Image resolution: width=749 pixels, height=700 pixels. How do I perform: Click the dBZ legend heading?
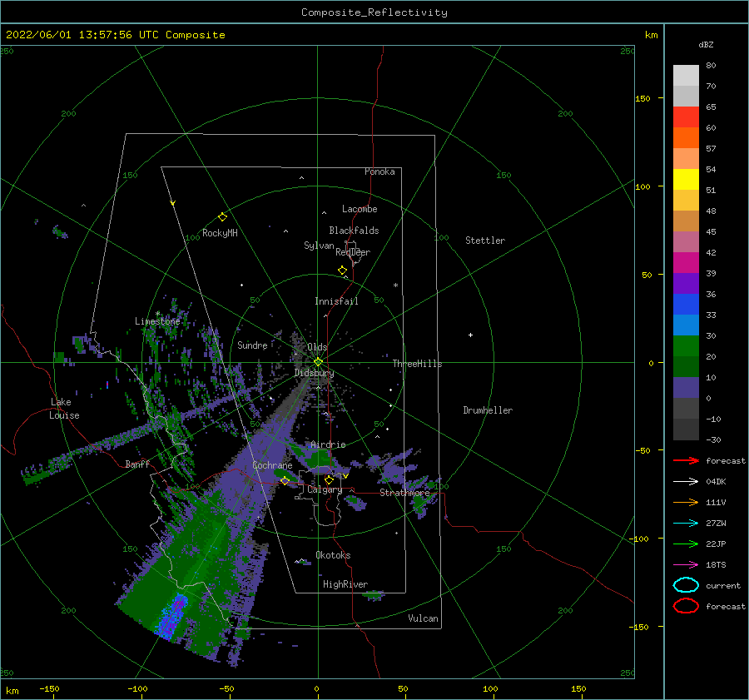(706, 44)
